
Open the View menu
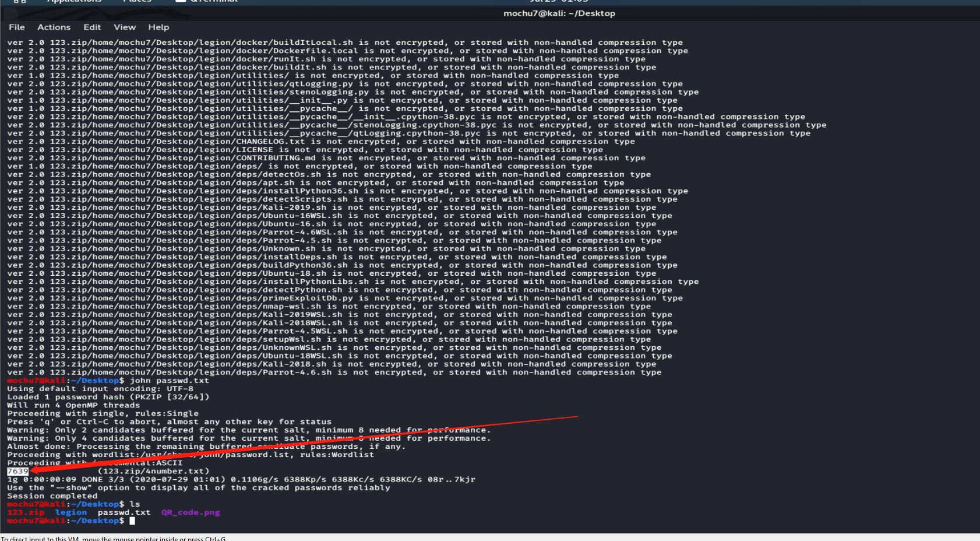click(x=124, y=27)
